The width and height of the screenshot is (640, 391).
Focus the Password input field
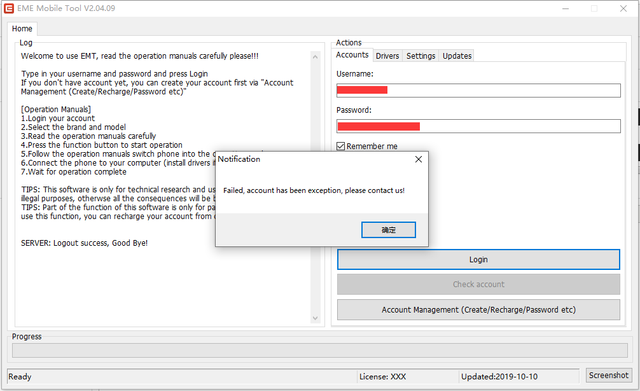pyautogui.click(x=478, y=126)
